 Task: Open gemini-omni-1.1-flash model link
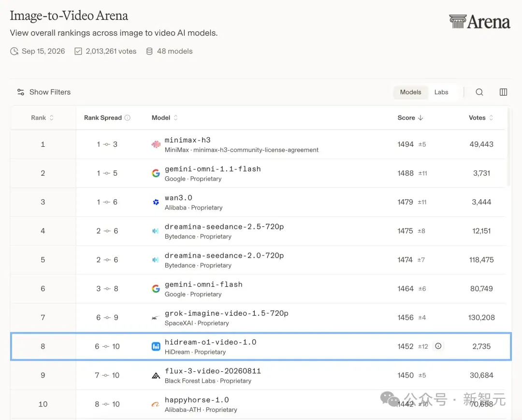point(213,169)
